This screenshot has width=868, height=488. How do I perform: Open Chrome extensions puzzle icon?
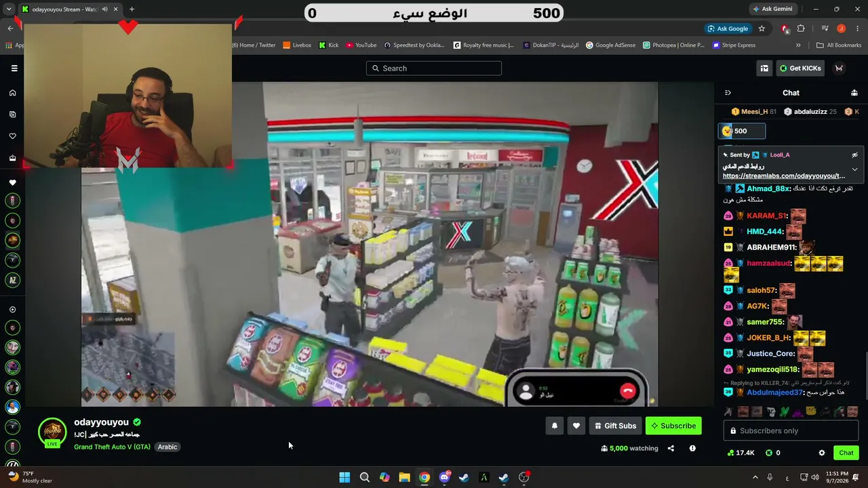[x=801, y=28]
